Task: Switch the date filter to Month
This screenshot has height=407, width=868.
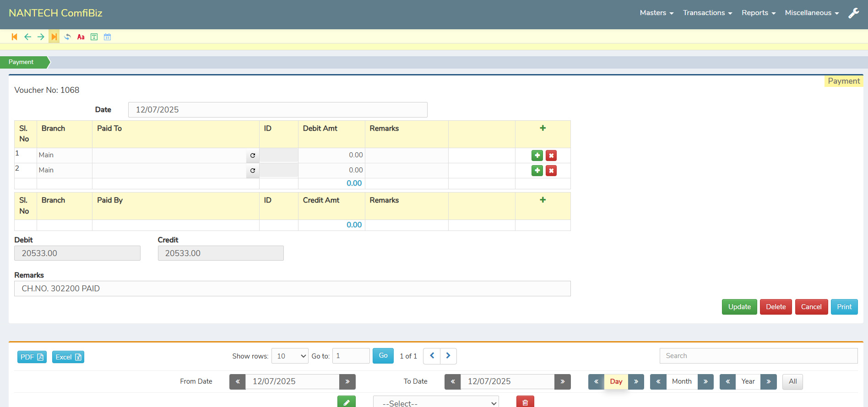Action: point(681,381)
